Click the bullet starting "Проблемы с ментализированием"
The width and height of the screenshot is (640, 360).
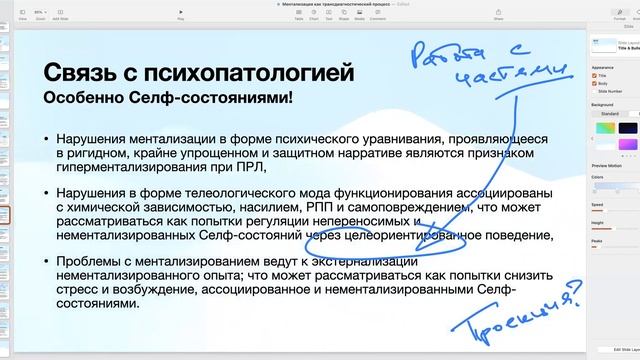[x=304, y=282]
